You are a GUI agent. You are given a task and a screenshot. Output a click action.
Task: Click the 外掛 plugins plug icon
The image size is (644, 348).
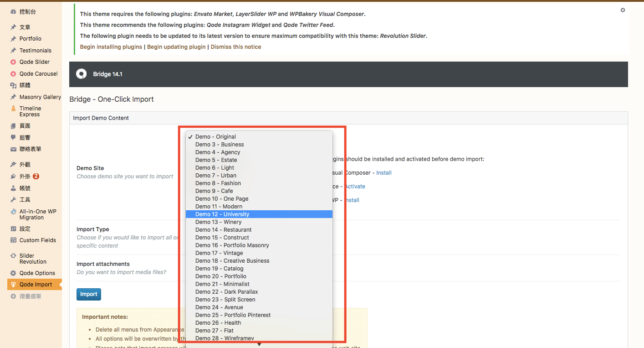(13, 177)
